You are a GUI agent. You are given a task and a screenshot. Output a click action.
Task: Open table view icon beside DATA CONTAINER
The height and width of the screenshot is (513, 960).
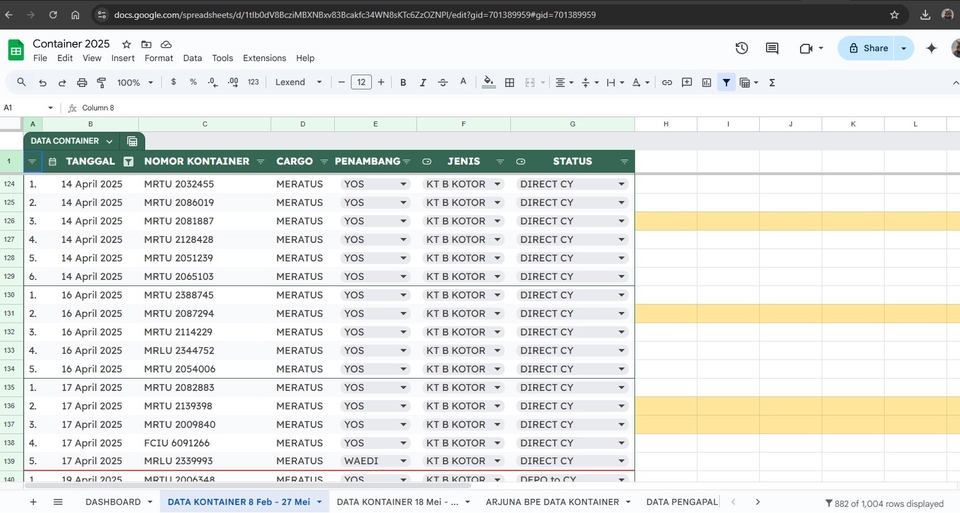point(132,141)
